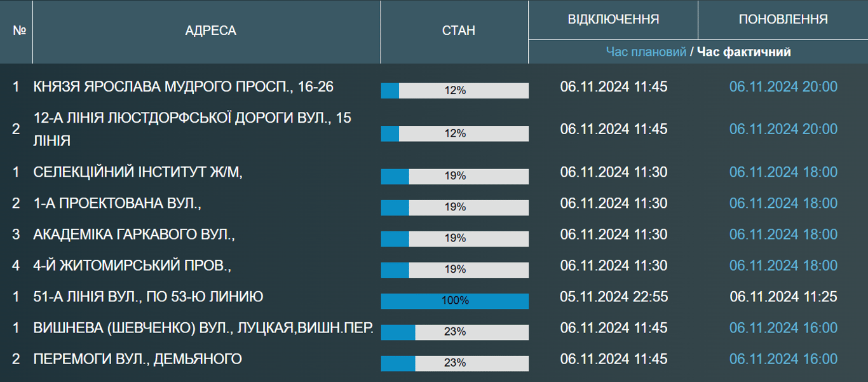Click restoration time 06.11.2024 11:25
This screenshot has height=382, width=868.
coord(783,297)
